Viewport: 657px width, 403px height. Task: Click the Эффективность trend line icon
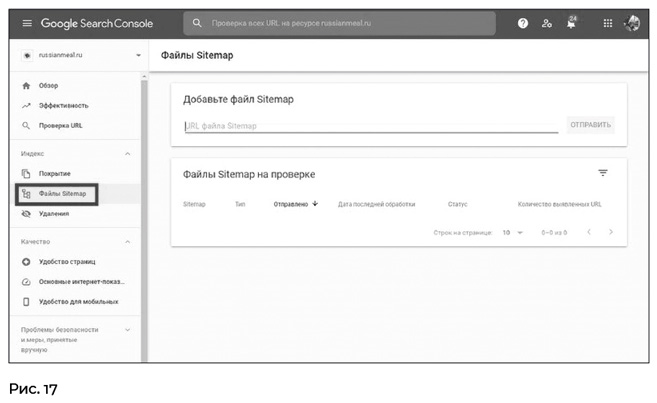tap(26, 106)
